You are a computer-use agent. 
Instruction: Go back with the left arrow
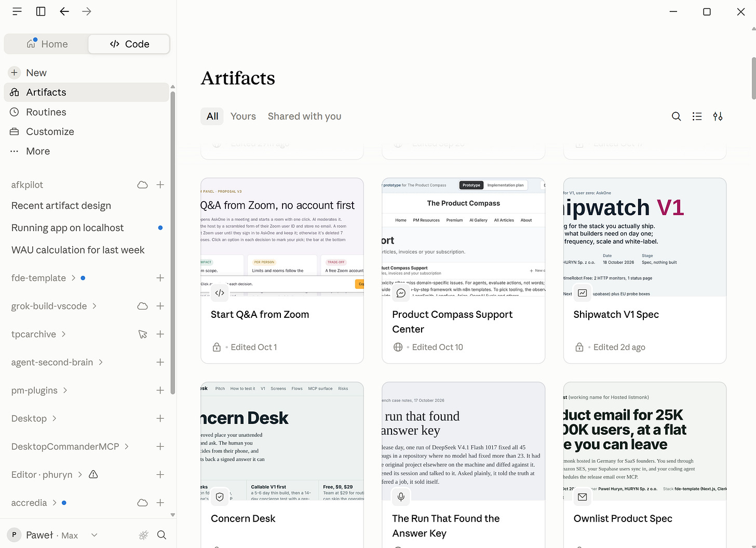[64, 11]
